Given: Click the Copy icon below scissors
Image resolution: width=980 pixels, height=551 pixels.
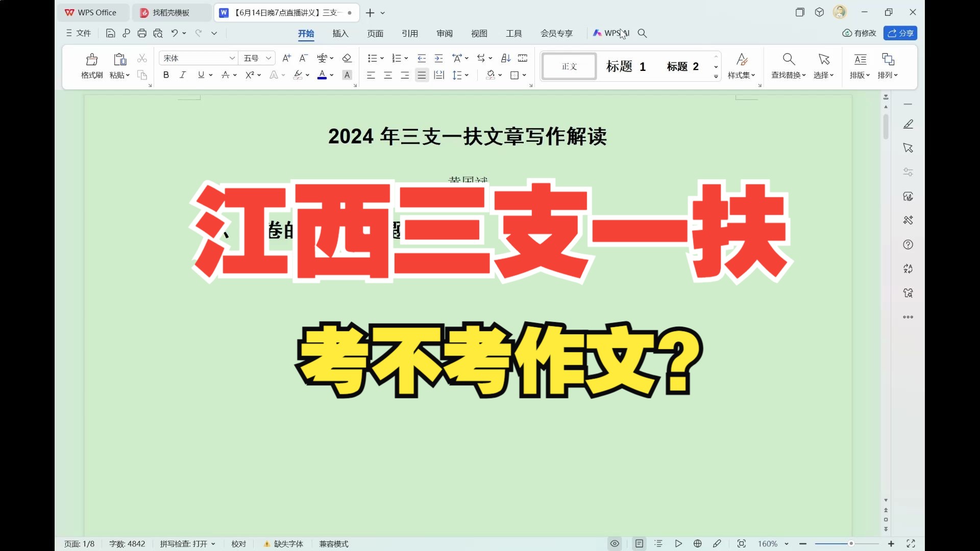Looking at the screenshot, I should pos(142,75).
